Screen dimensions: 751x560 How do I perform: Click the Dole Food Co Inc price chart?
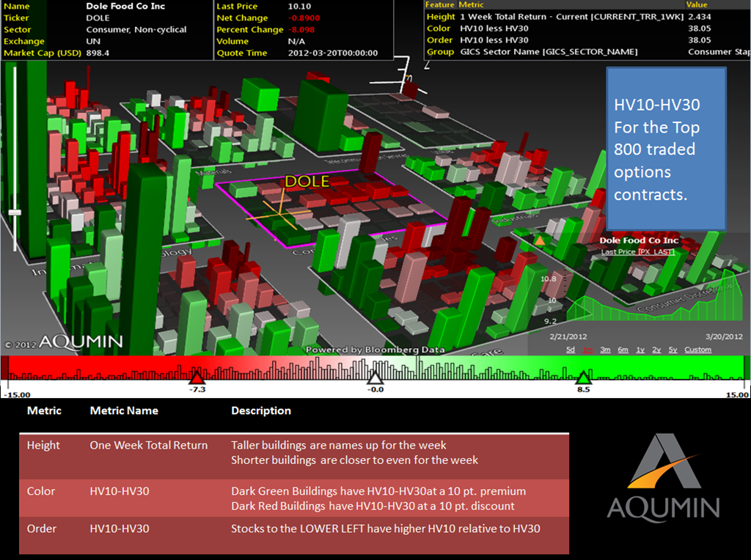tap(653, 297)
